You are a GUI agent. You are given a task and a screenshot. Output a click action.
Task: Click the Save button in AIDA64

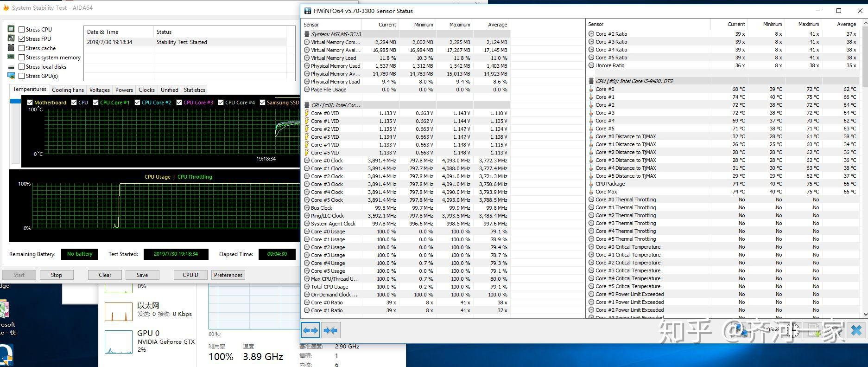142,275
